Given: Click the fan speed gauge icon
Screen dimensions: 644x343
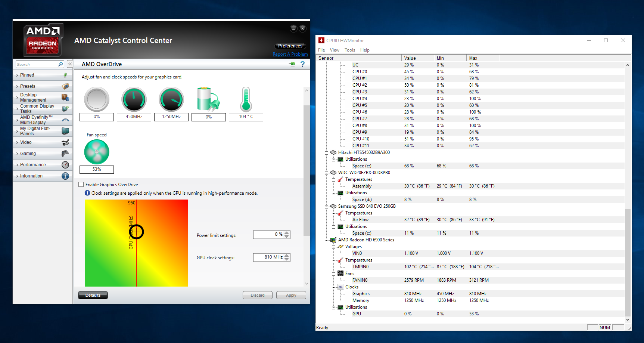Looking at the screenshot, I should point(97,152).
